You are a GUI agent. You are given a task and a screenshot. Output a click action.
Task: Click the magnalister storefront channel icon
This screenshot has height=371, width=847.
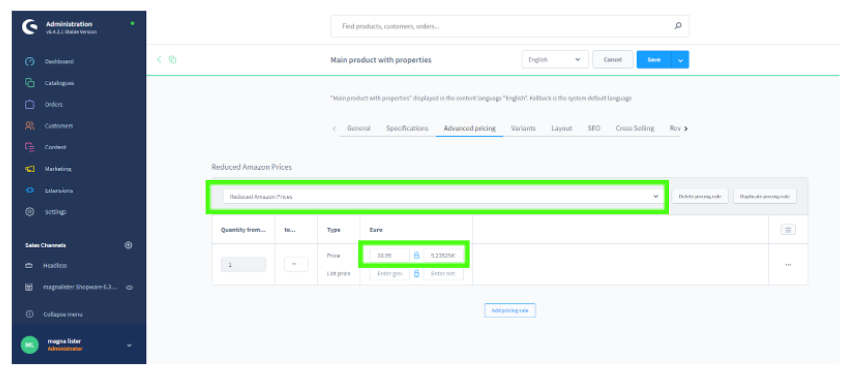pyautogui.click(x=30, y=287)
